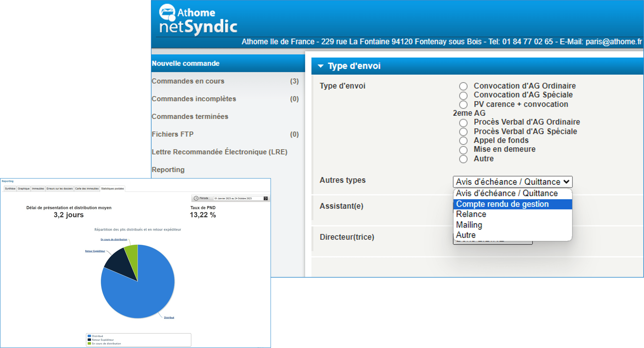Screen dimensions: 644x348
Task: Choose Autre in the dropdown list
Action: [512, 235]
